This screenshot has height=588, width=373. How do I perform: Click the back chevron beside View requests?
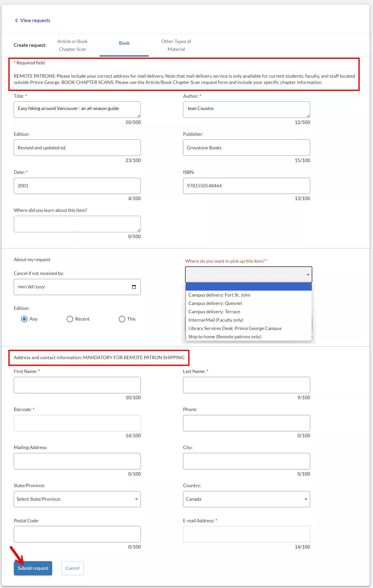[x=16, y=20]
